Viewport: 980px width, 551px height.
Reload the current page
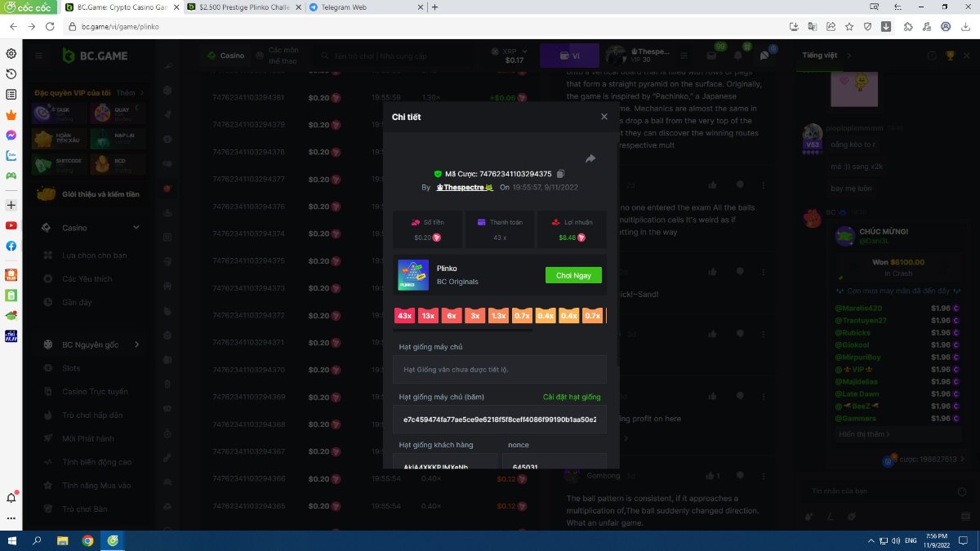[x=50, y=26]
